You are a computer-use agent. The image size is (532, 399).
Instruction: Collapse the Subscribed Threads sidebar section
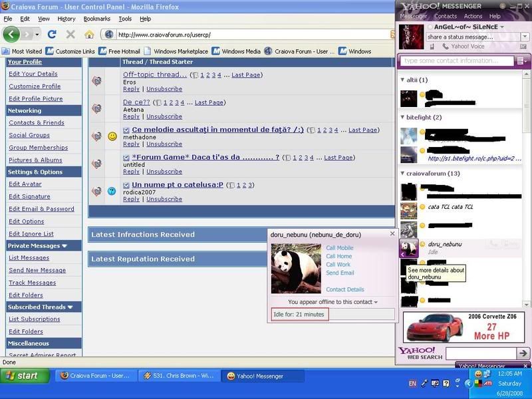[x=70, y=307]
